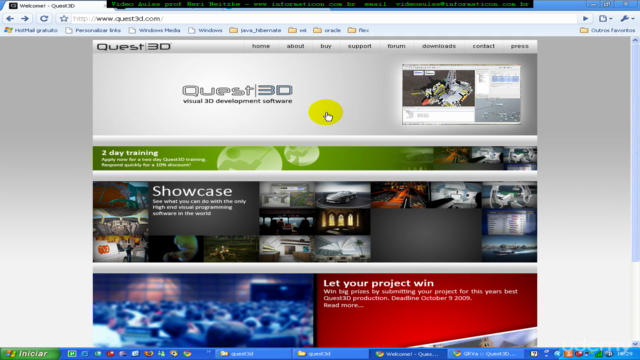Open the harbor boat showcase thumbnail
The width and height of the screenshot is (640, 360).
(x=509, y=249)
